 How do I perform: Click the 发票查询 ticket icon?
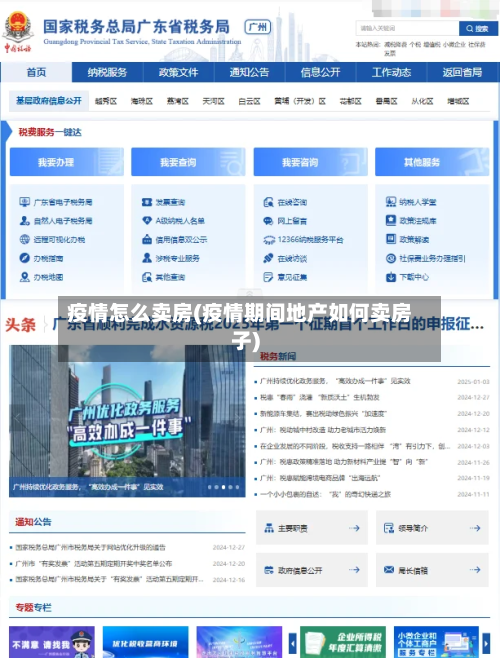[147, 202]
